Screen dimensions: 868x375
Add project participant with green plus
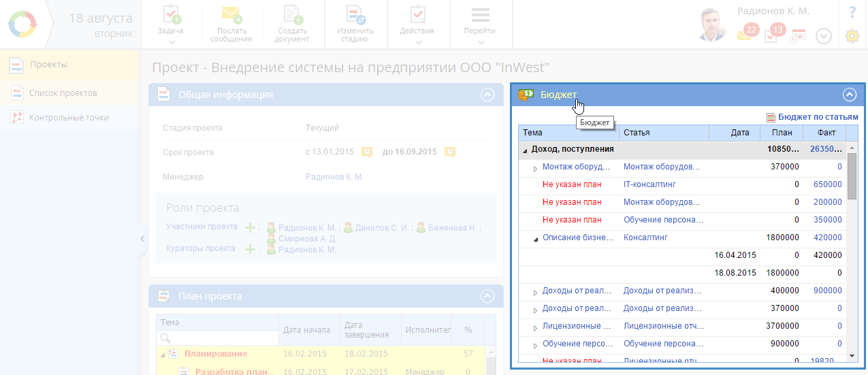[x=251, y=227]
